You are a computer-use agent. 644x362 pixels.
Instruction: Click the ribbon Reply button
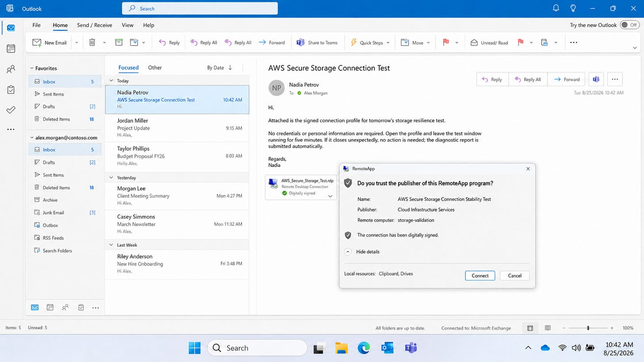tap(169, 42)
